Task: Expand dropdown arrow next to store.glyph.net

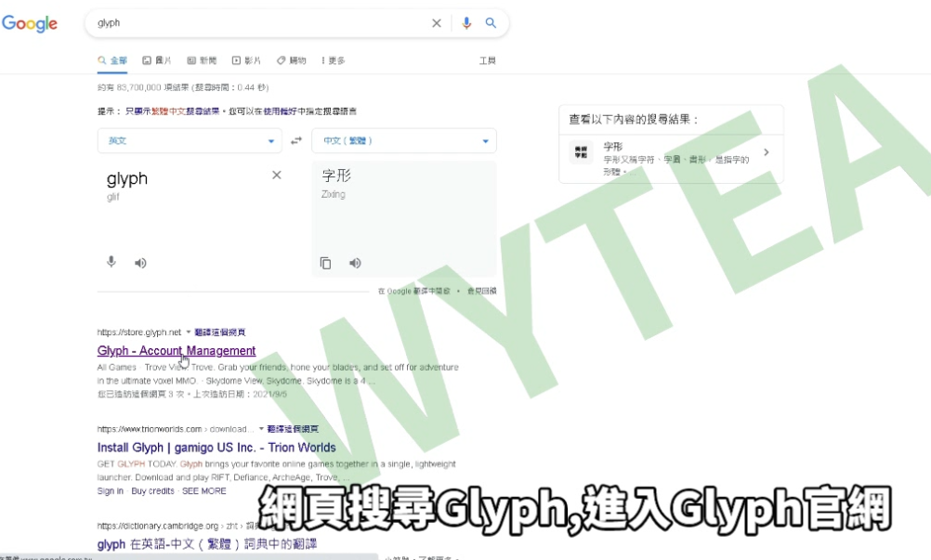Action: (189, 332)
